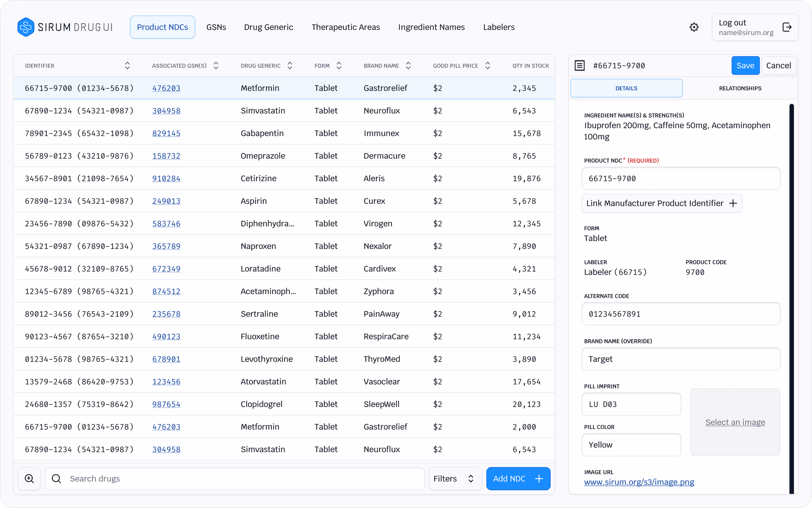Cancel editing the NDC

click(778, 66)
